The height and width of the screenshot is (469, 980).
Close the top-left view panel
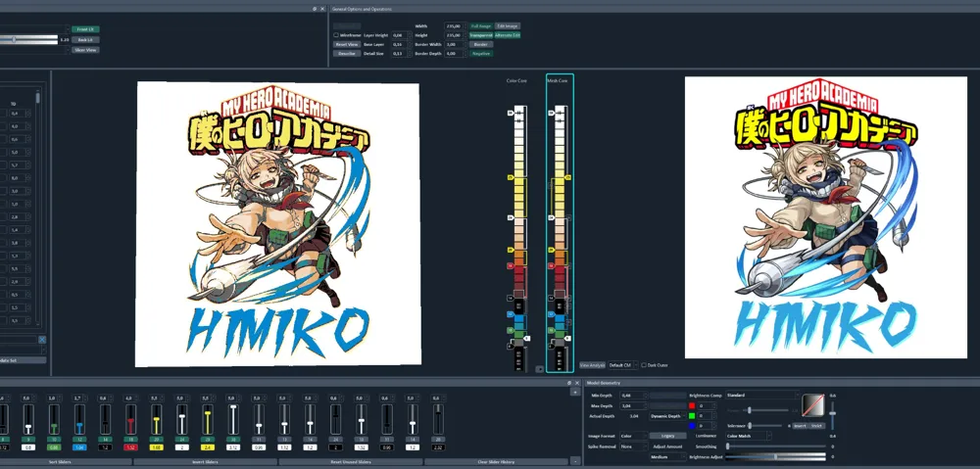(x=322, y=10)
